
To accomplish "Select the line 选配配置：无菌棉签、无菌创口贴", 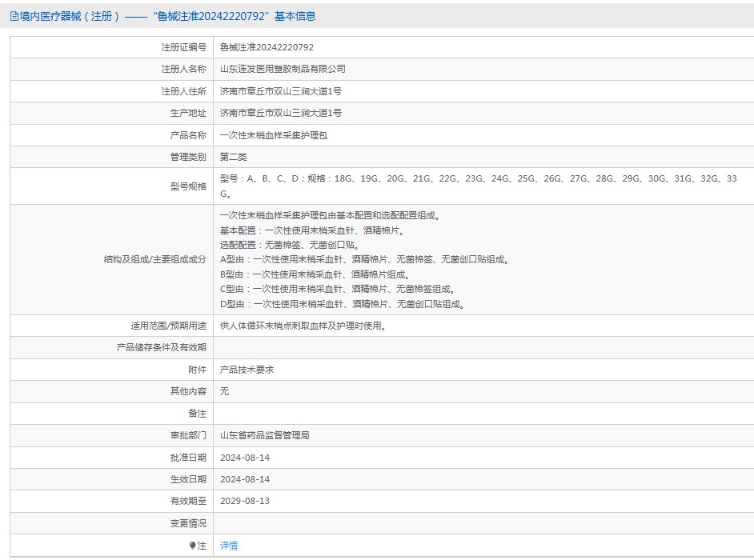I will pos(291,245).
